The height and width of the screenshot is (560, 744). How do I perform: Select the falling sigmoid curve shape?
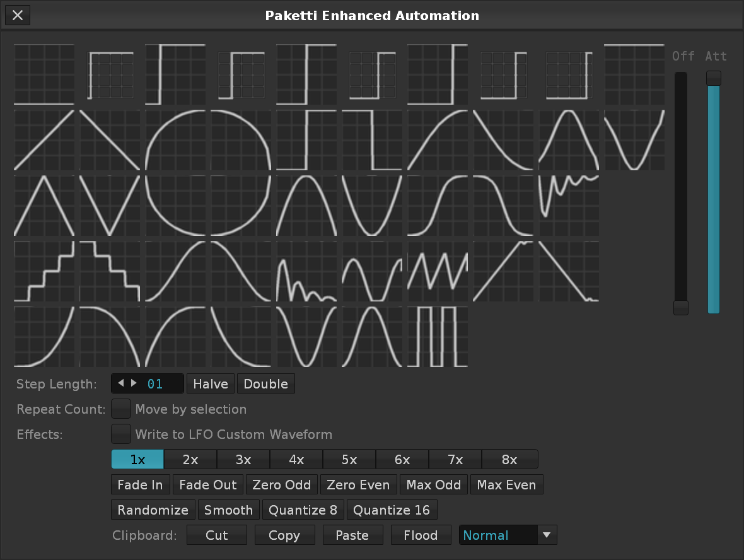[503, 206]
